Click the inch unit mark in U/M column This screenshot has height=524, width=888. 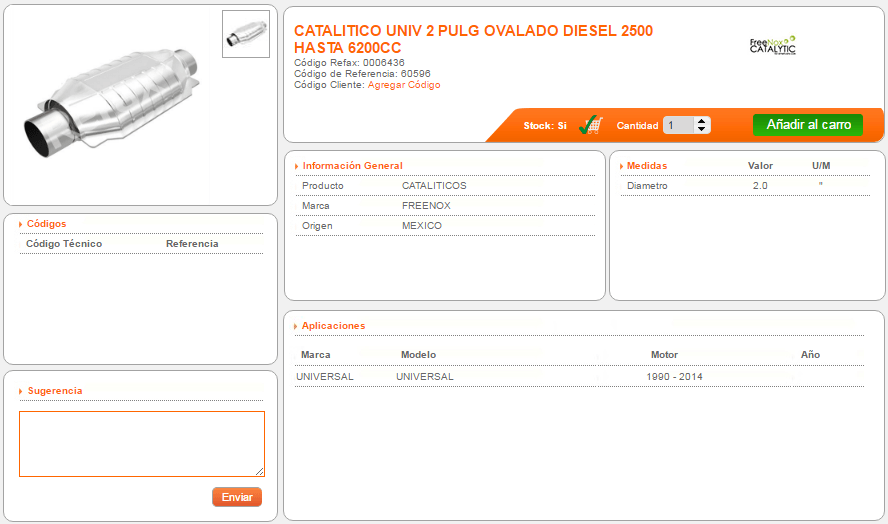[821, 184]
